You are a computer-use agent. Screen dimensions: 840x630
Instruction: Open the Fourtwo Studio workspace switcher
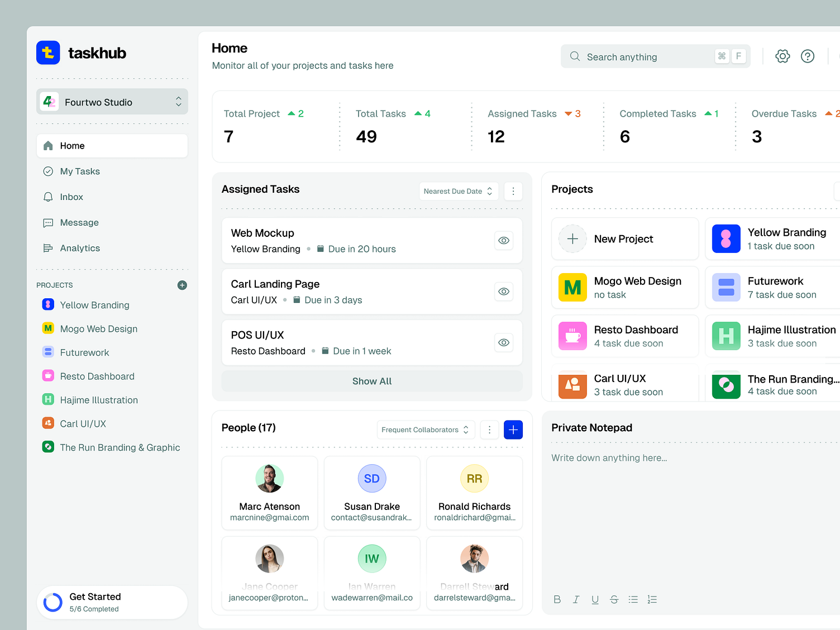pyautogui.click(x=112, y=102)
